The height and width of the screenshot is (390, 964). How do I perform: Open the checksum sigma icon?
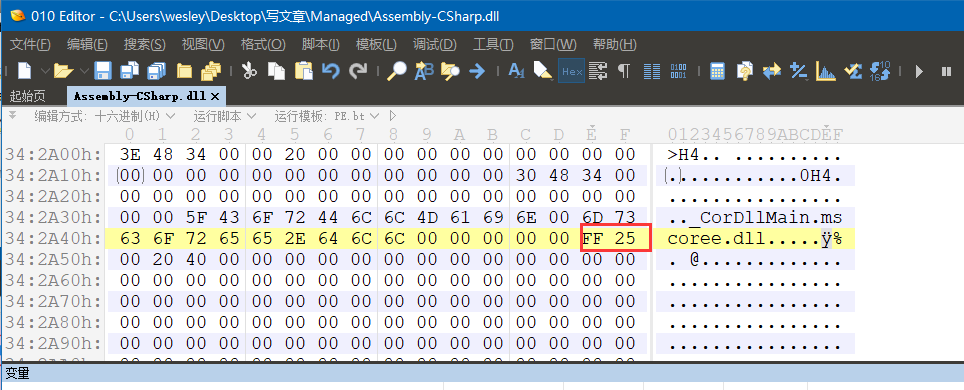coord(852,71)
